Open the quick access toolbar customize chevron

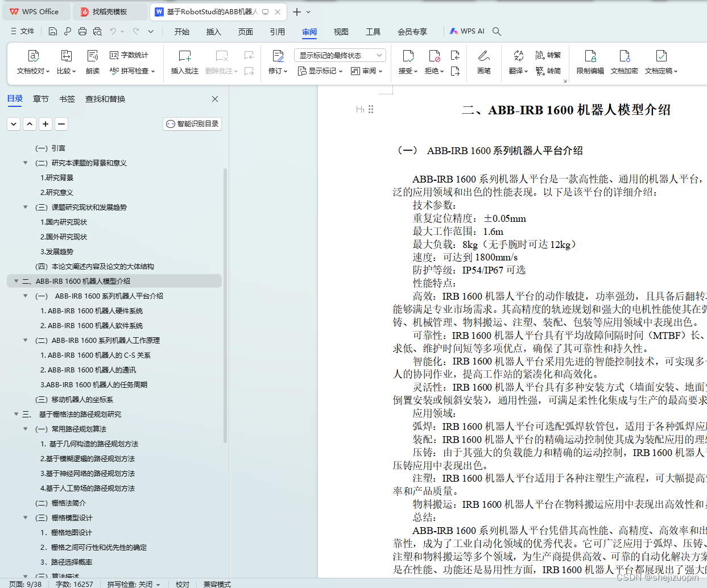point(151,31)
